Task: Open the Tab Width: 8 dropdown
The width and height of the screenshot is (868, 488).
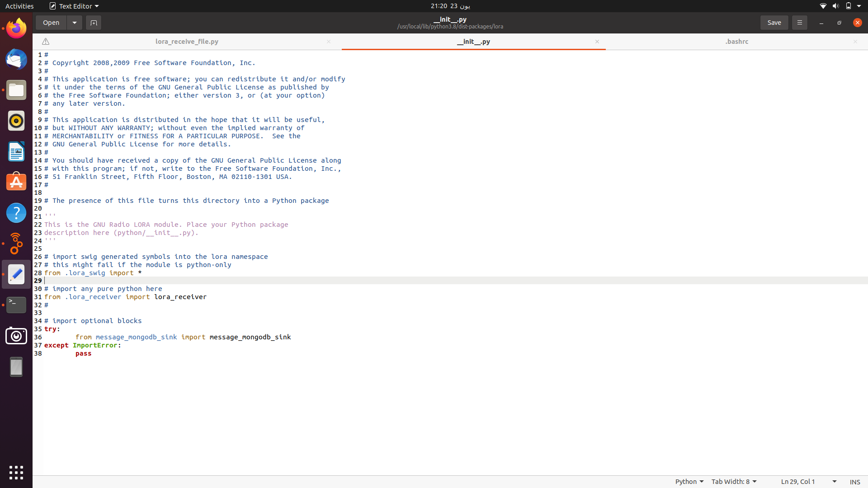Action: pos(733,481)
